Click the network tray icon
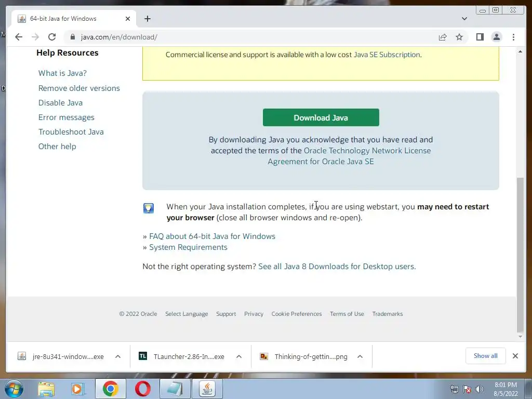 (x=454, y=389)
